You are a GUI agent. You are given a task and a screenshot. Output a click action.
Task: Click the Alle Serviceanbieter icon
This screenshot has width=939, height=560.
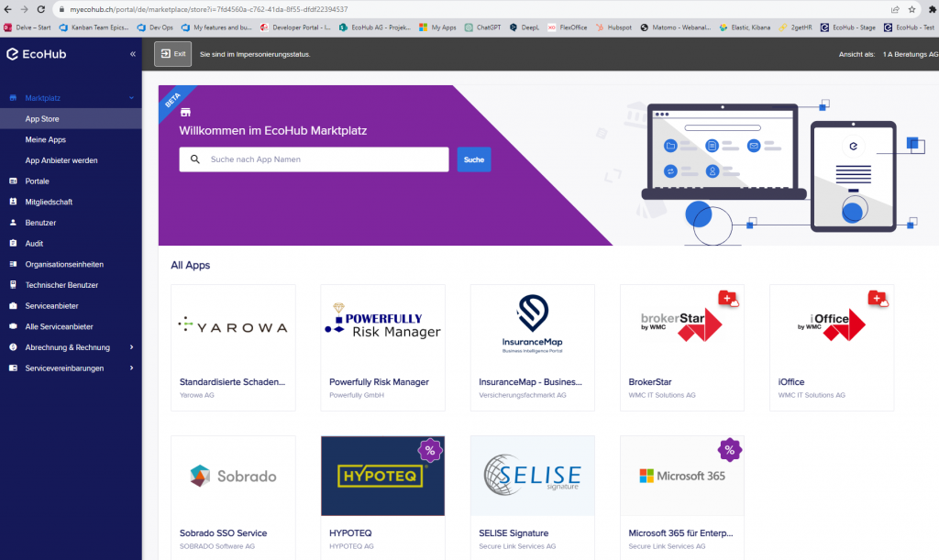pyautogui.click(x=13, y=326)
